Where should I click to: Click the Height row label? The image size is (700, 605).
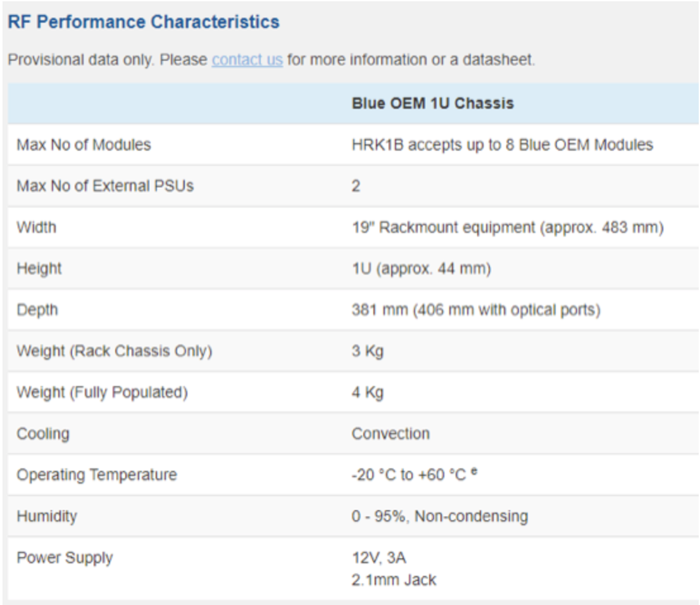pyautogui.click(x=39, y=268)
